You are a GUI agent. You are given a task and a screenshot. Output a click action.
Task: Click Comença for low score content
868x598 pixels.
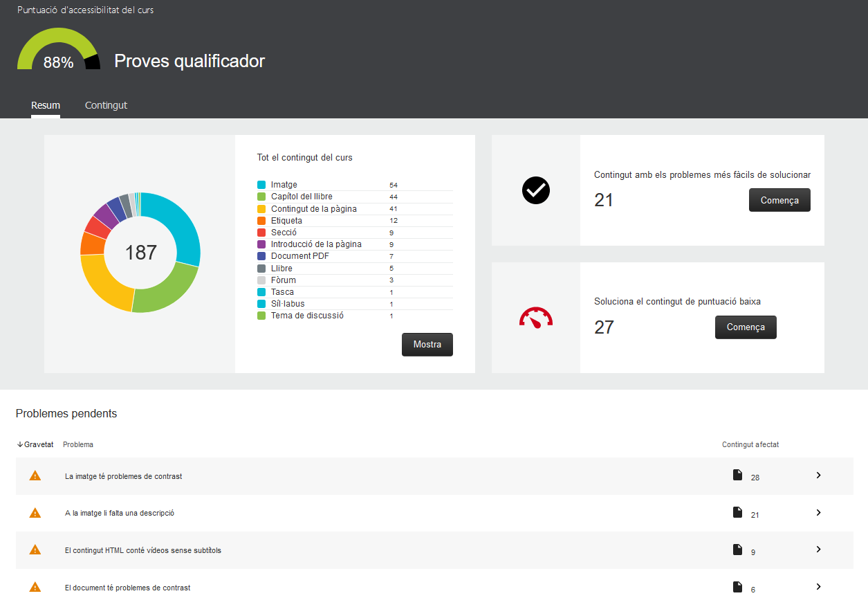tap(746, 327)
